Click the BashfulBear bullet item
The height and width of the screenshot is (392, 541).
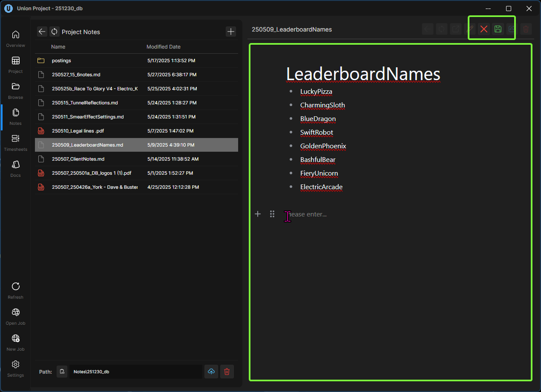[318, 160]
